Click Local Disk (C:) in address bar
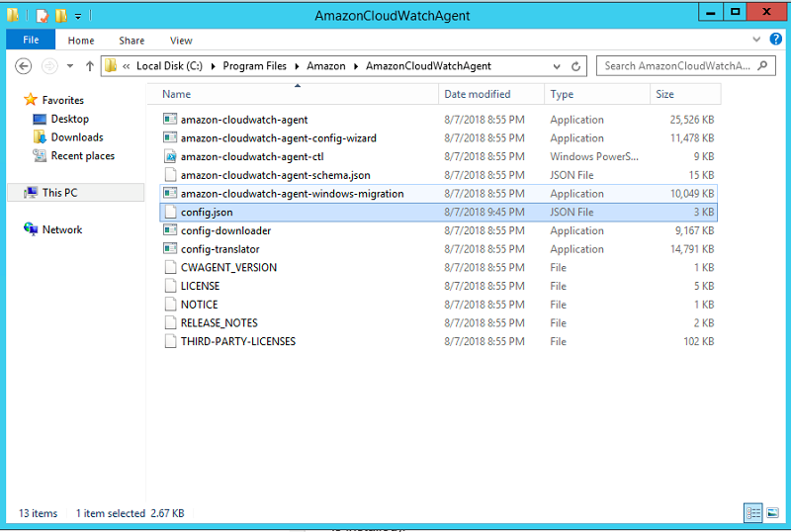Screen dimensions: 791x532 169,66
